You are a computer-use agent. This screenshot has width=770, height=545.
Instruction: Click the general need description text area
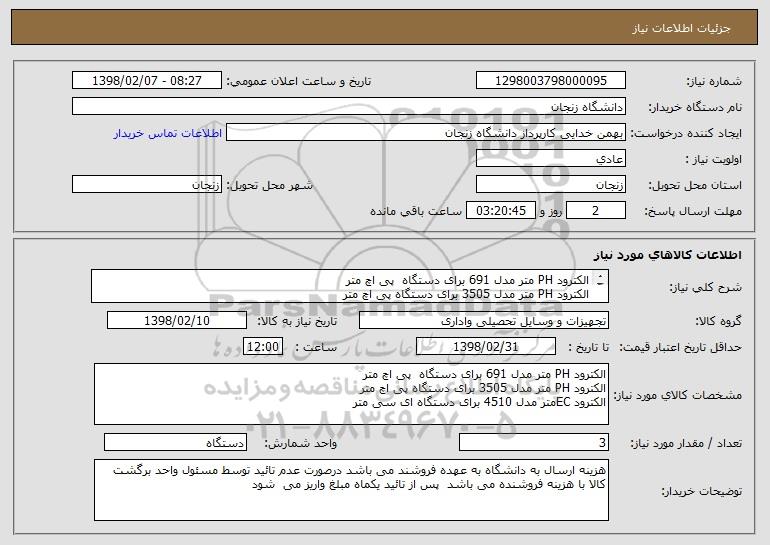tap(350, 286)
